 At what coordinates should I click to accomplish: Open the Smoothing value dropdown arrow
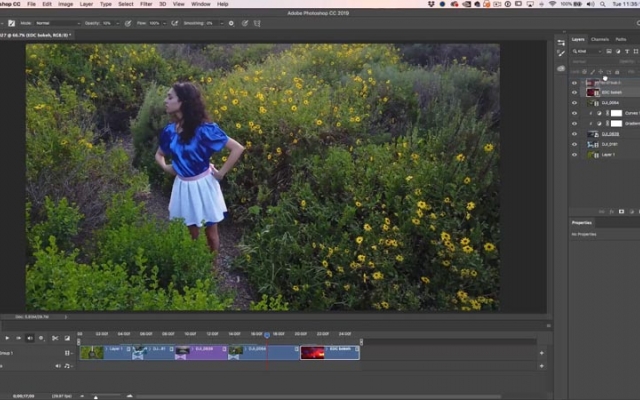pyautogui.click(x=222, y=23)
